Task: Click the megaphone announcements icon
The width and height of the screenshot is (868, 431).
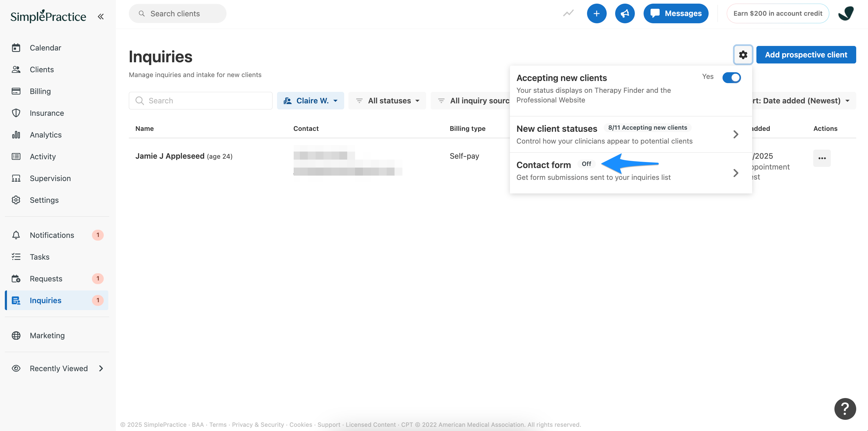Action: coord(625,14)
